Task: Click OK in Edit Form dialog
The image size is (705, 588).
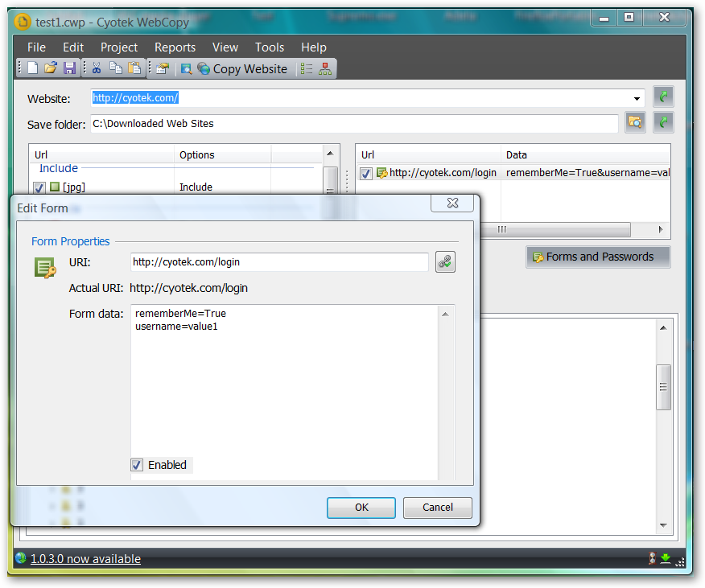Action: 361,508
